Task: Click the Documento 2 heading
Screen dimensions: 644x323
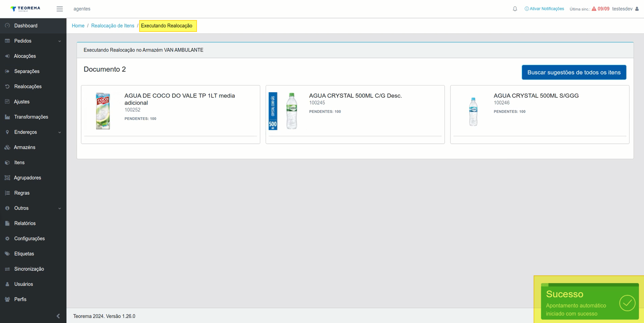Action: tap(105, 69)
